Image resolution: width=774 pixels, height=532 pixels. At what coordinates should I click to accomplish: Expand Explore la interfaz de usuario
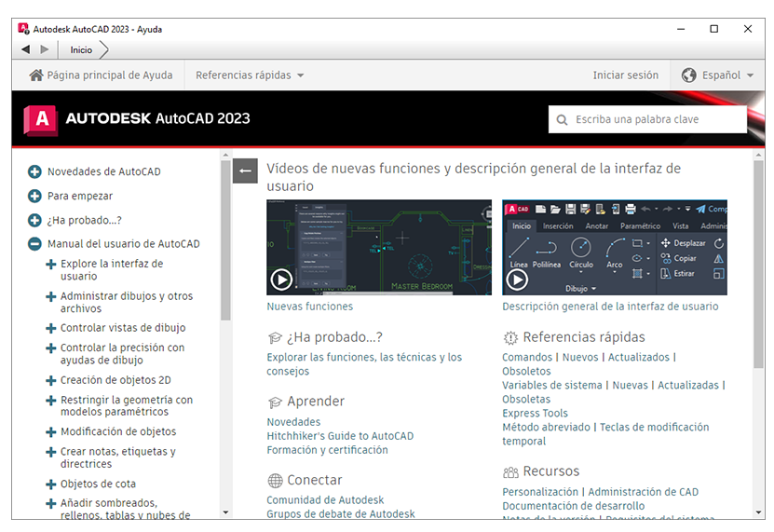[x=50, y=265]
